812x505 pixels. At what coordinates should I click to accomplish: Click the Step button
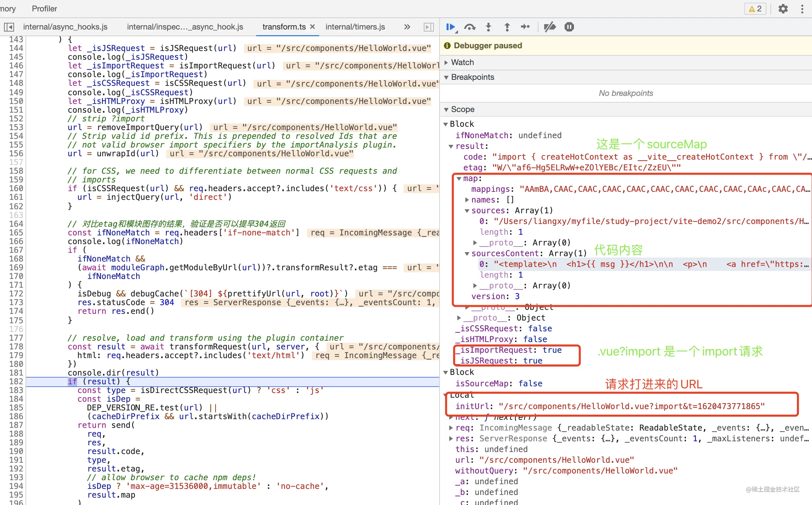tap(525, 27)
